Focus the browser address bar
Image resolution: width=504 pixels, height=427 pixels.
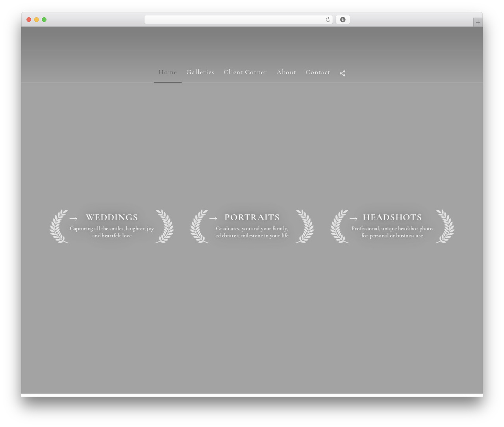[x=239, y=20]
